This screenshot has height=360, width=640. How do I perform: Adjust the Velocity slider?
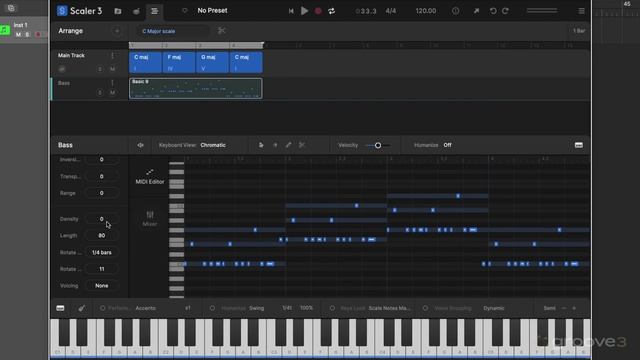tap(378, 145)
